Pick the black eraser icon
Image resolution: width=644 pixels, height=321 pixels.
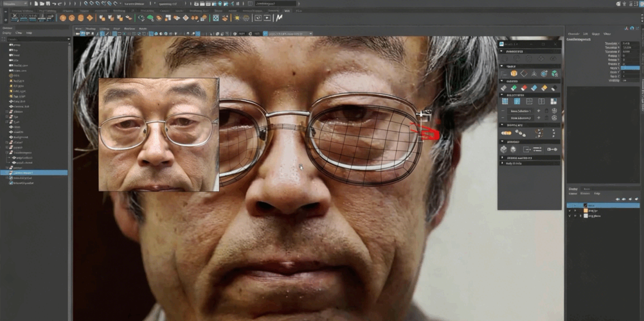point(554,88)
